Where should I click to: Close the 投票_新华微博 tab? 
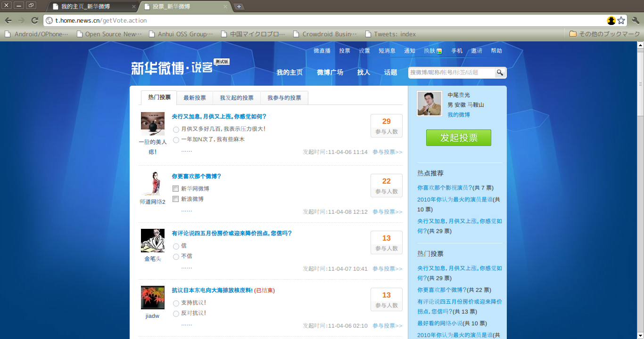pyautogui.click(x=225, y=7)
